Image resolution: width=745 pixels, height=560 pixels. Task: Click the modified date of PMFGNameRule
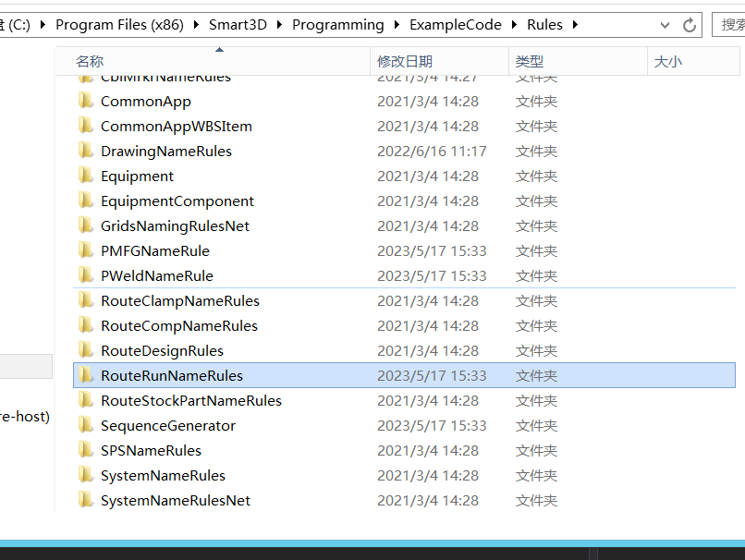[432, 250]
